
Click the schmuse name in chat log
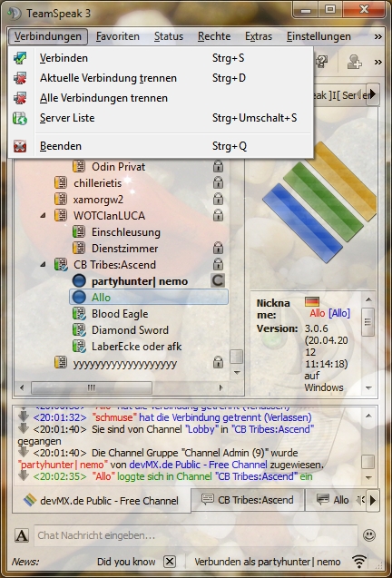tap(114, 417)
